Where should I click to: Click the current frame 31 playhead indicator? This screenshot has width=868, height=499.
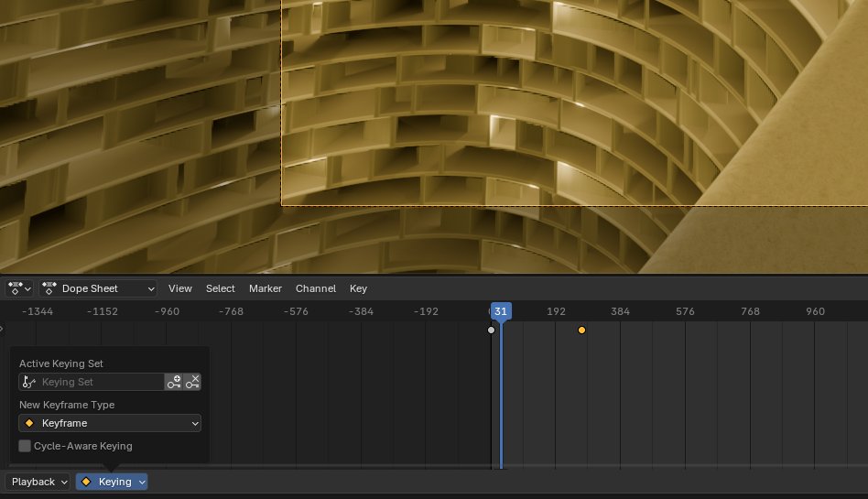click(501, 311)
